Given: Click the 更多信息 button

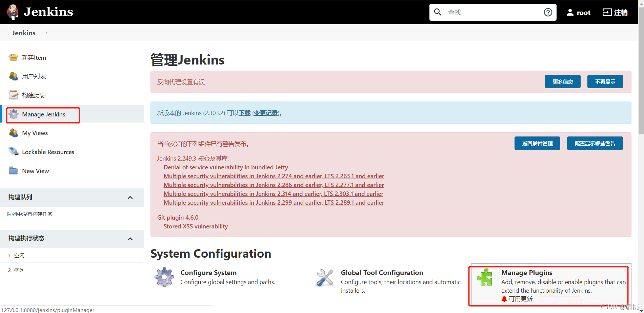Looking at the screenshot, I should pyautogui.click(x=563, y=81).
